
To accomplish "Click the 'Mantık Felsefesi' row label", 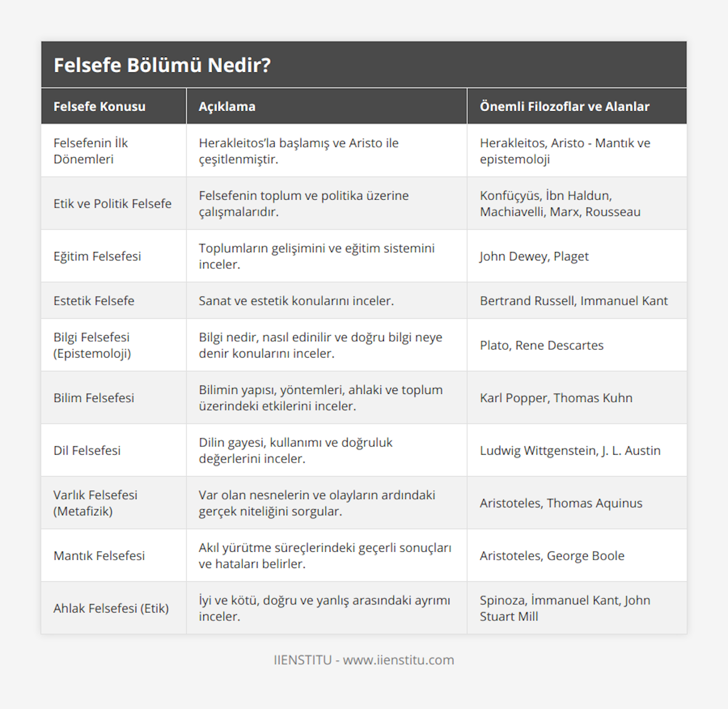I will pos(99,556).
